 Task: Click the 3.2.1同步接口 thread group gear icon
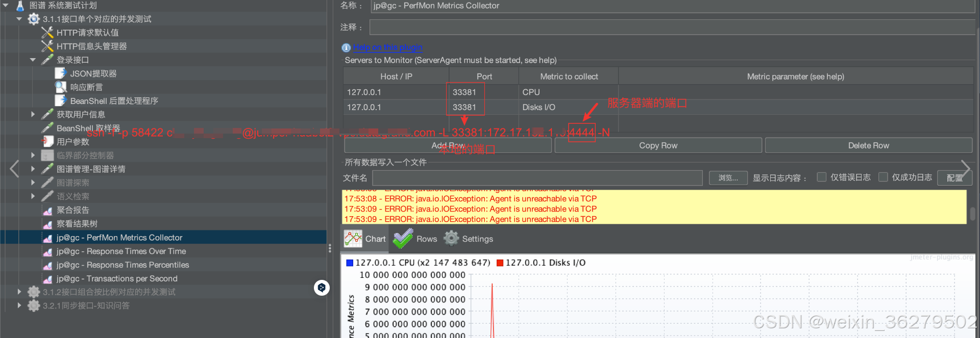(34, 305)
